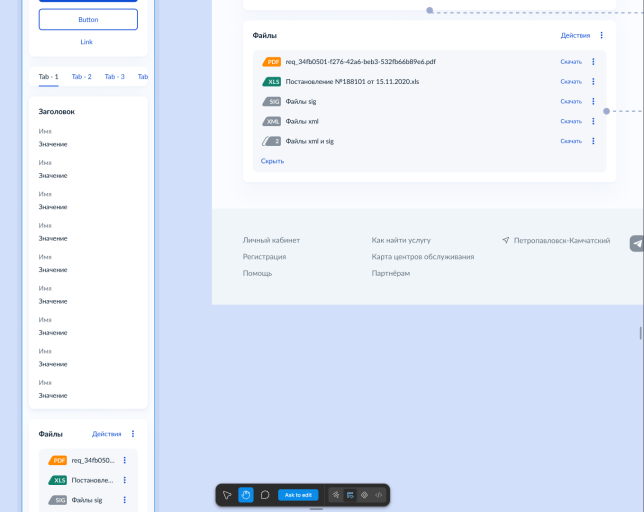Click the green XLS file icon in main list
Screen dimensions: 644x512
pos(271,81)
